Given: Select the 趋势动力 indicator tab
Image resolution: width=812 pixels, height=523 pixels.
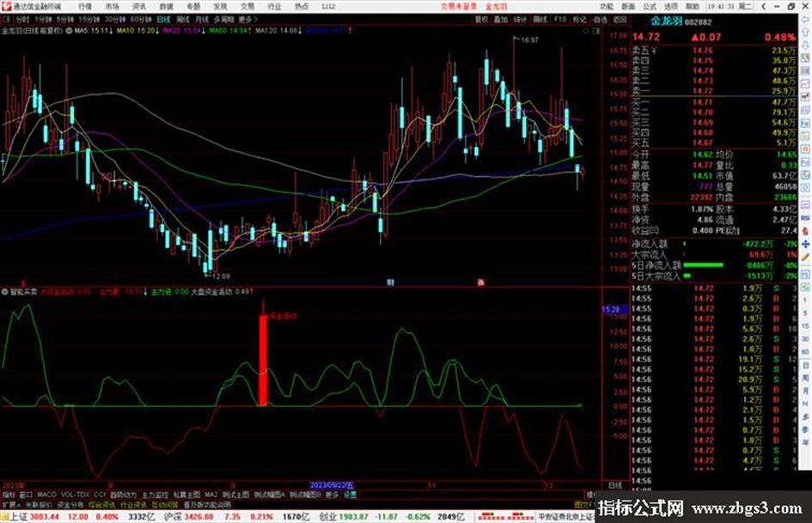Looking at the screenshot, I should (123, 495).
